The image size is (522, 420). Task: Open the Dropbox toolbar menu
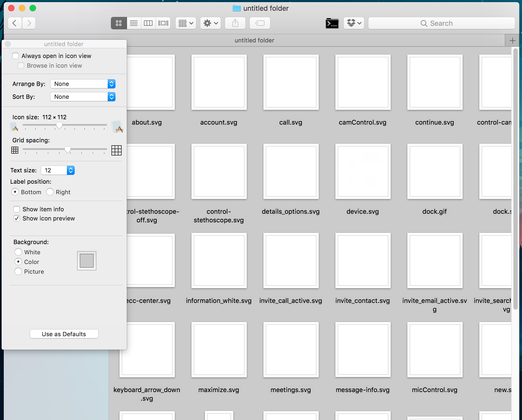354,23
